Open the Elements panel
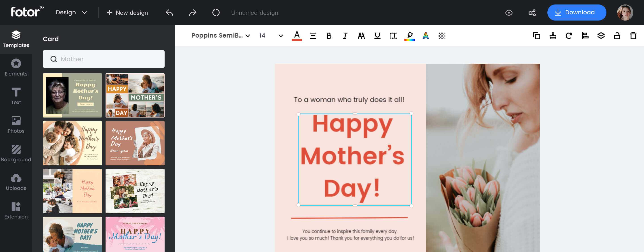The height and width of the screenshot is (252, 644). [16, 67]
